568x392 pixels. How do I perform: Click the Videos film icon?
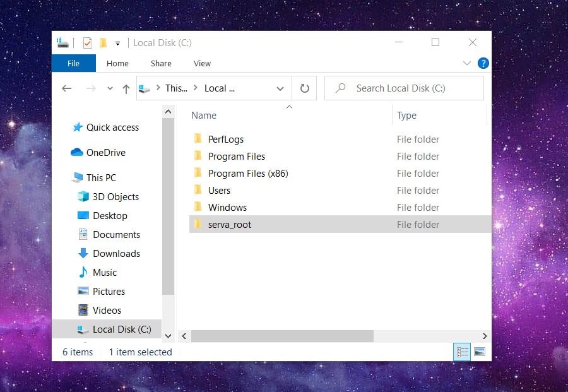click(x=83, y=310)
